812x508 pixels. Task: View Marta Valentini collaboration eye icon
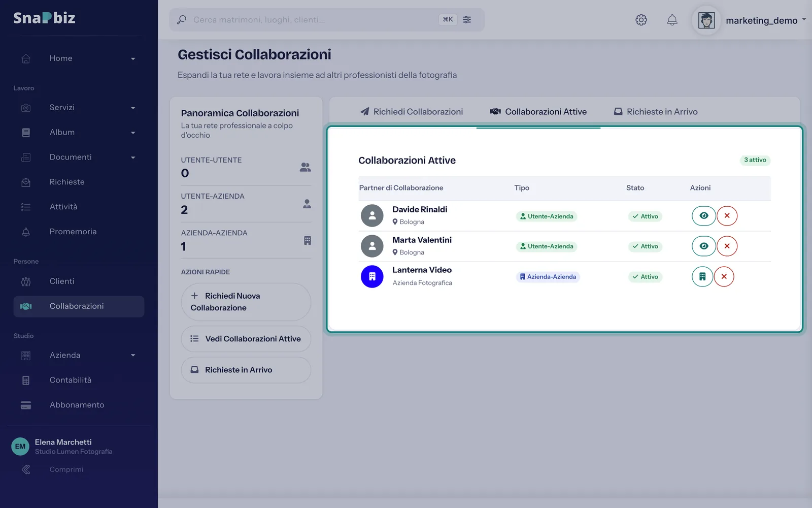[x=704, y=246]
